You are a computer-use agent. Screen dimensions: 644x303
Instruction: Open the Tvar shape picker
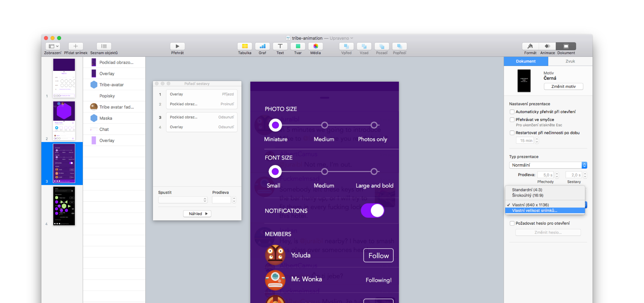coord(298,46)
